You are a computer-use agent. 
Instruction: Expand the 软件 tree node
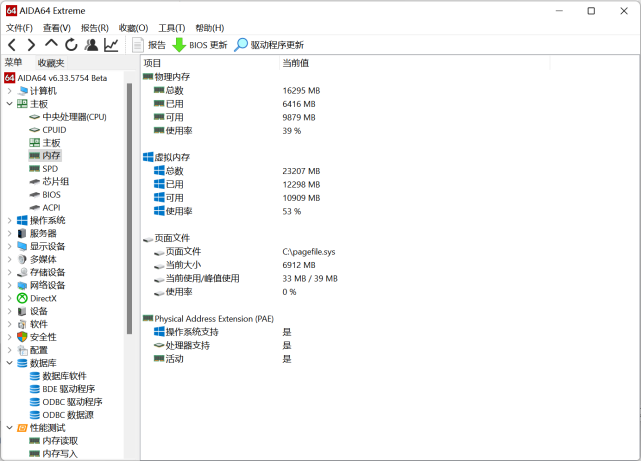(9, 324)
